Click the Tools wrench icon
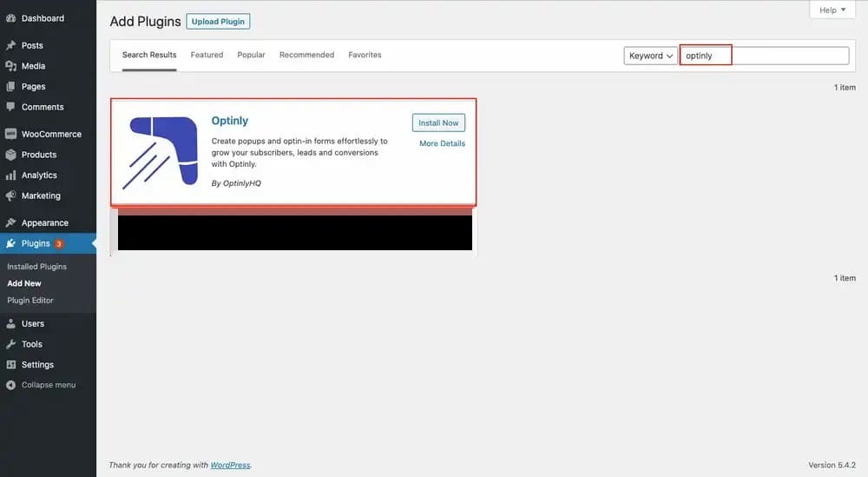Image resolution: width=868 pixels, height=477 pixels. point(10,344)
